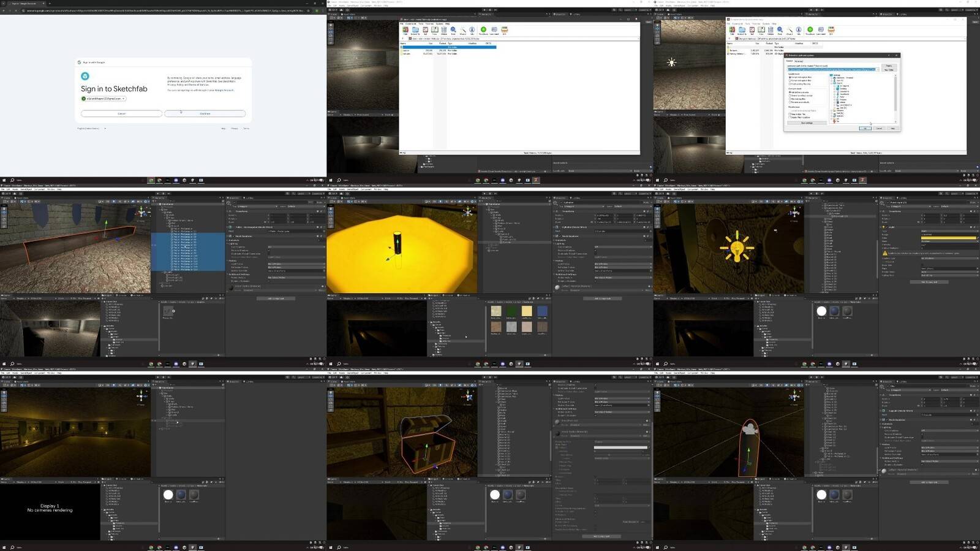Click New folder button in extraction dialog

click(889, 70)
